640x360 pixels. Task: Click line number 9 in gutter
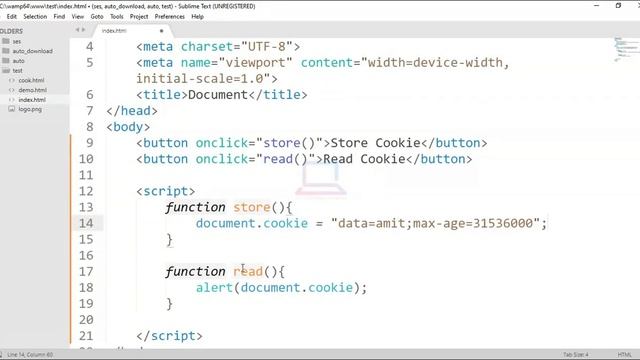tap(90, 143)
